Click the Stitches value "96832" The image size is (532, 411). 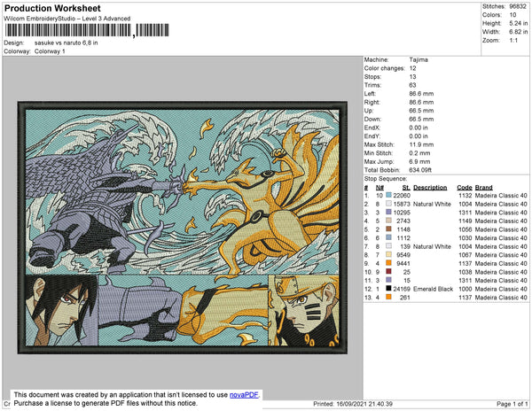pos(518,6)
